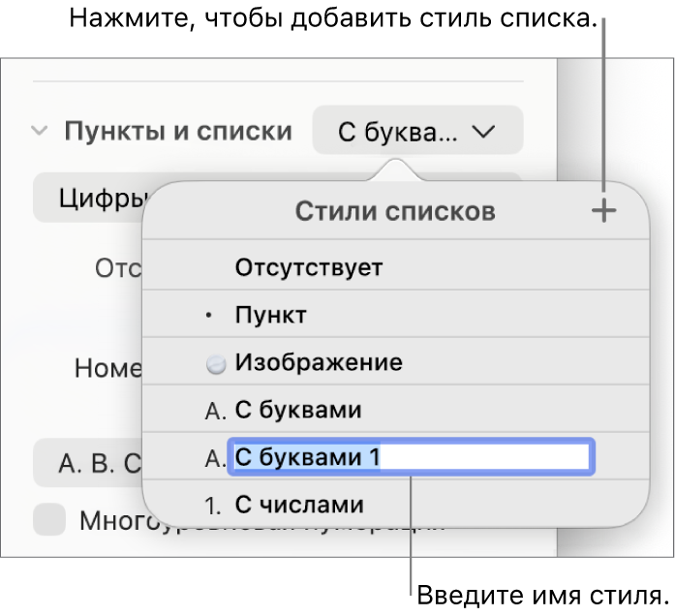The width and height of the screenshot is (675, 616).
Task: Select the "Отсутствует" list style
Action: tap(395, 266)
